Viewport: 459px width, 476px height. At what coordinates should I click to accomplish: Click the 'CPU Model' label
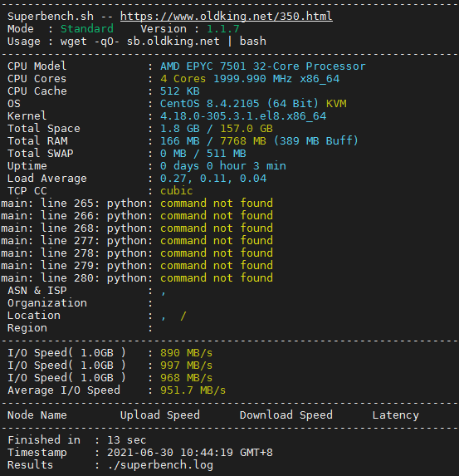[37, 66]
